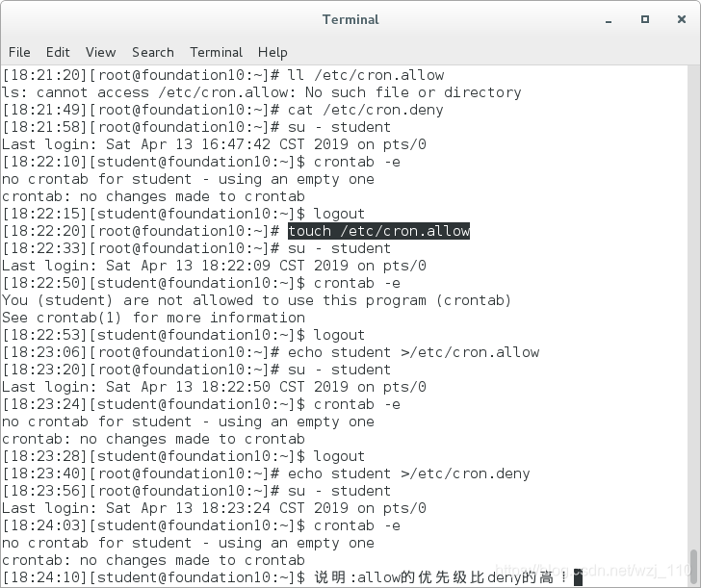
Task: Click the vertical scrollbar thumb
Action: tap(694, 567)
